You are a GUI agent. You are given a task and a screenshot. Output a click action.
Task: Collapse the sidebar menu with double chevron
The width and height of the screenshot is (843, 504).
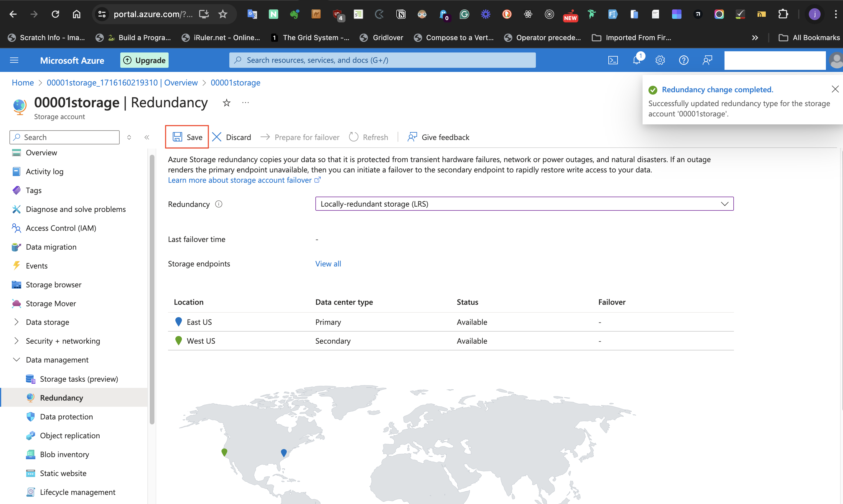[147, 137]
